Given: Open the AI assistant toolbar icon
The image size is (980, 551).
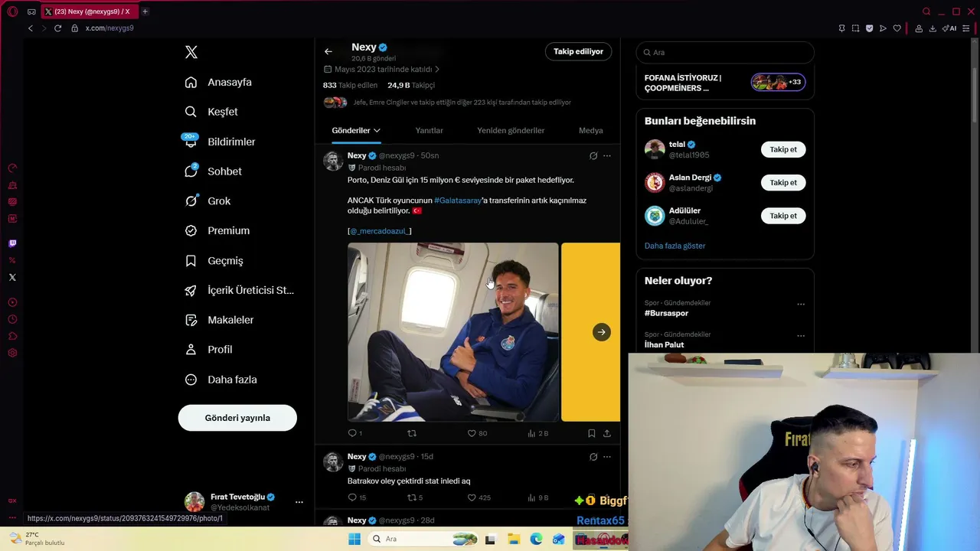Looking at the screenshot, I should [x=949, y=28].
